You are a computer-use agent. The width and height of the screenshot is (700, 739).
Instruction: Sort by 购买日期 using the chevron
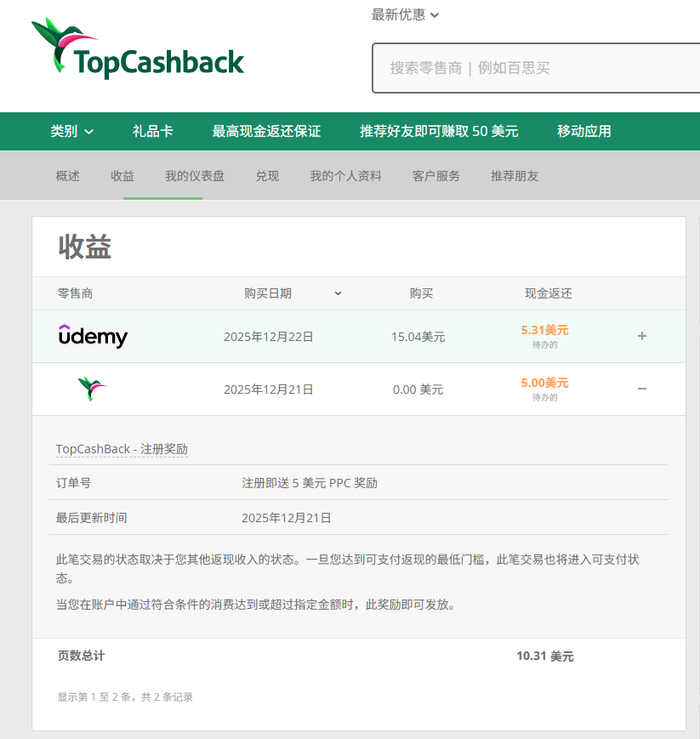[338, 293]
